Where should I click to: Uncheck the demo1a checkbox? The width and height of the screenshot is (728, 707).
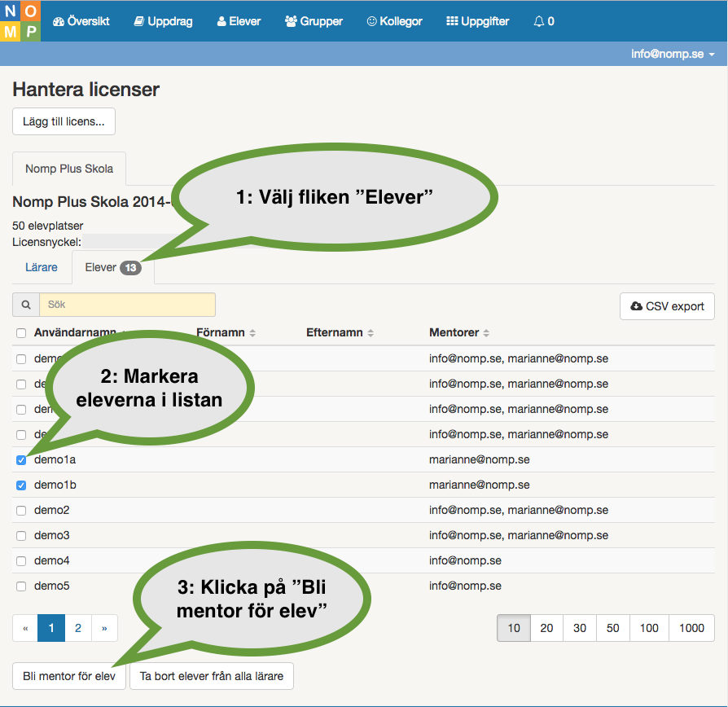point(21,460)
